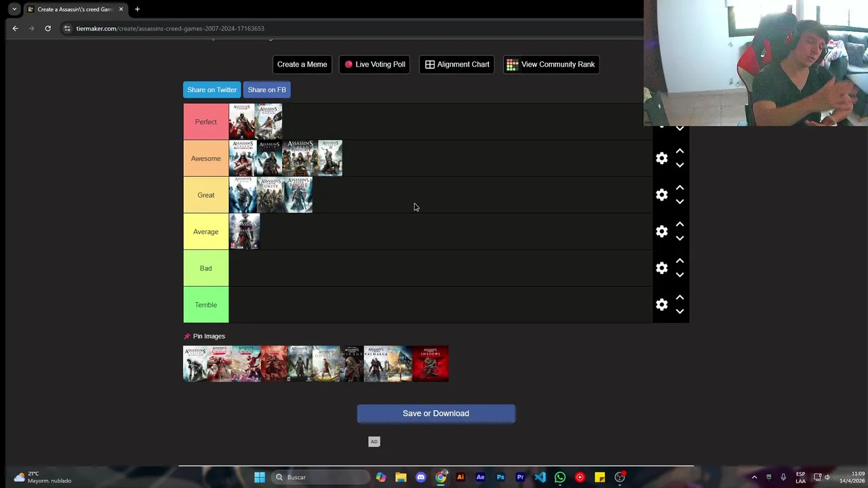The width and height of the screenshot is (868, 488).
Task: Open Discord from the taskbar
Action: pos(420,477)
